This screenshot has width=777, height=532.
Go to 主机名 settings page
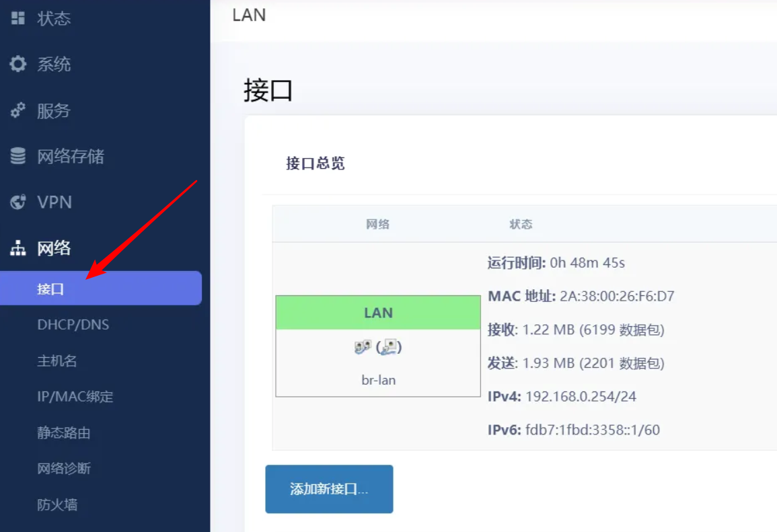coord(57,361)
